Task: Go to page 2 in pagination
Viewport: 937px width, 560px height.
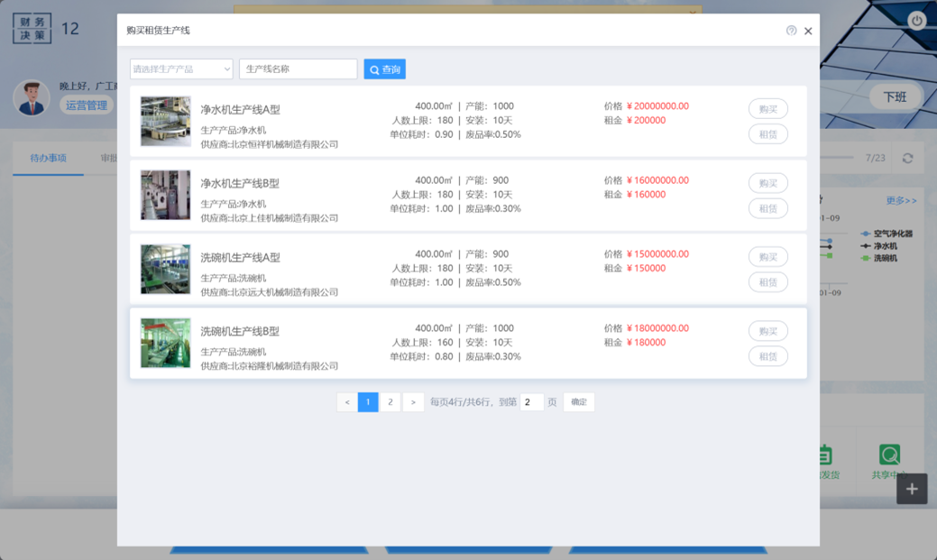Action: tap(390, 402)
